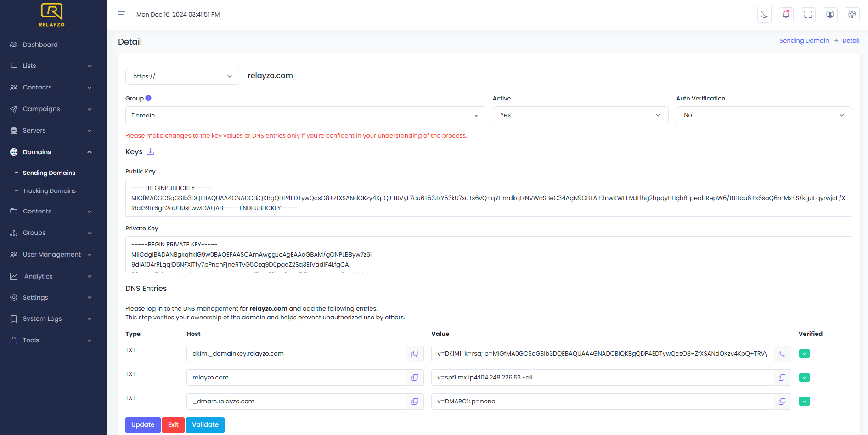Go to Dashboard menu item
The height and width of the screenshot is (435, 868).
[x=40, y=45]
